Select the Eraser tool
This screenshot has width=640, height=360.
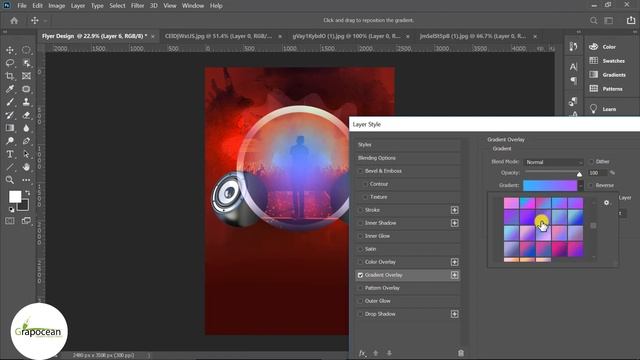pos(26,115)
